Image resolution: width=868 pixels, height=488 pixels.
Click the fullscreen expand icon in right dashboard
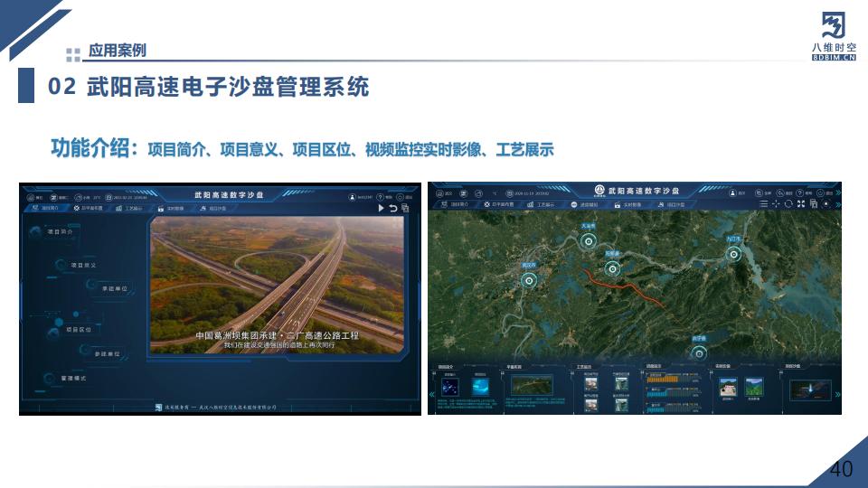point(801,204)
